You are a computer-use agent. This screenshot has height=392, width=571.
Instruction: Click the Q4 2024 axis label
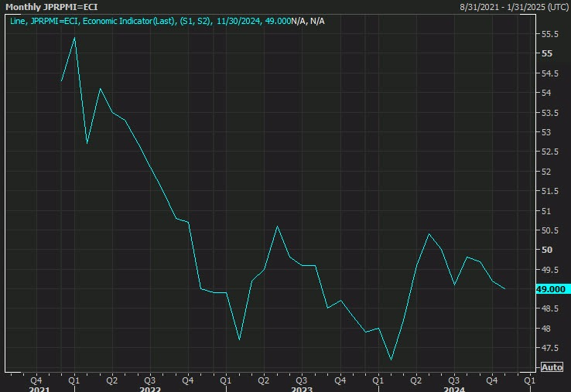pos(492,380)
